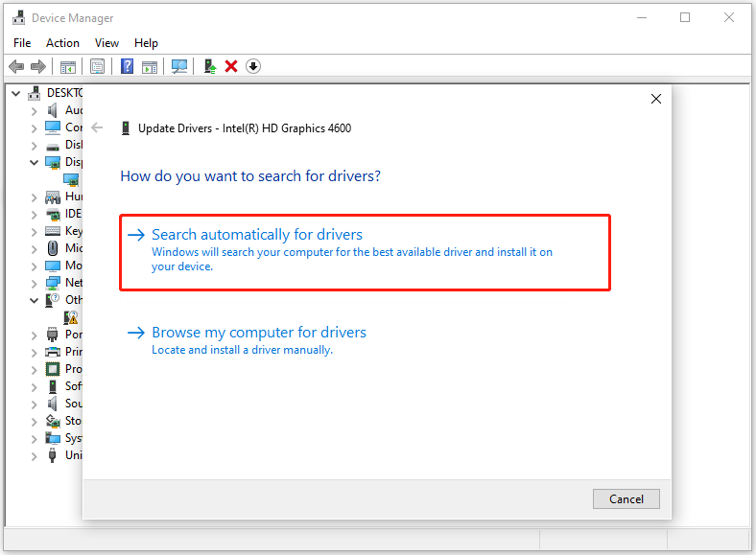The image size is (756, 555).
Task: Collapse the Display adapters node
Action: (x=34, y=162)
